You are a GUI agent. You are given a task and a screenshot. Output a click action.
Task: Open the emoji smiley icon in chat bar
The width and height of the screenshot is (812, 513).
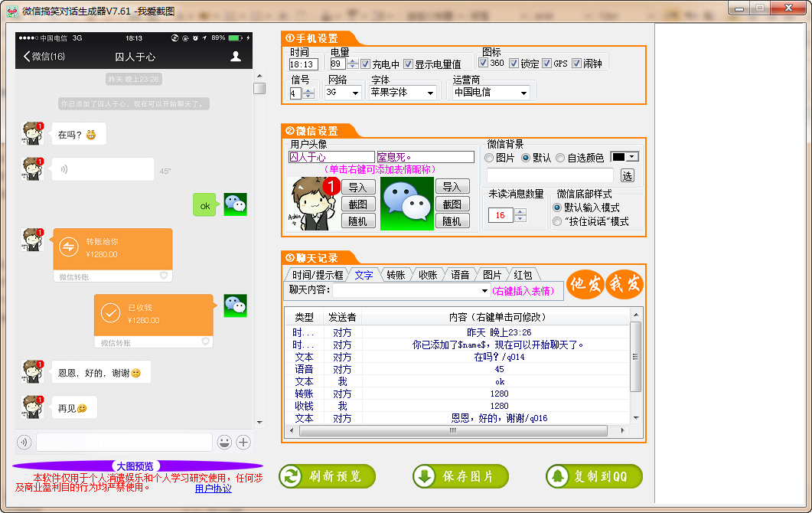click(224, 442)
